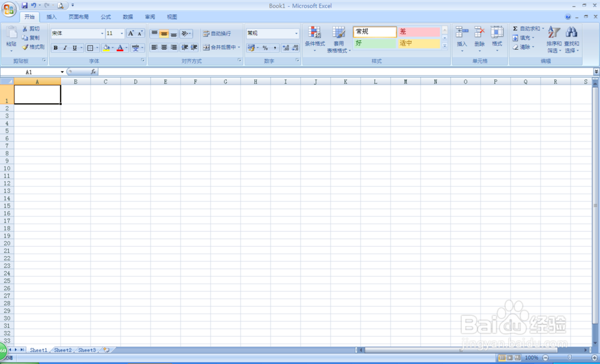Decrease decimal places
Image resolution: width=600 pixels, height=364 pixels.
pos(295,48)
